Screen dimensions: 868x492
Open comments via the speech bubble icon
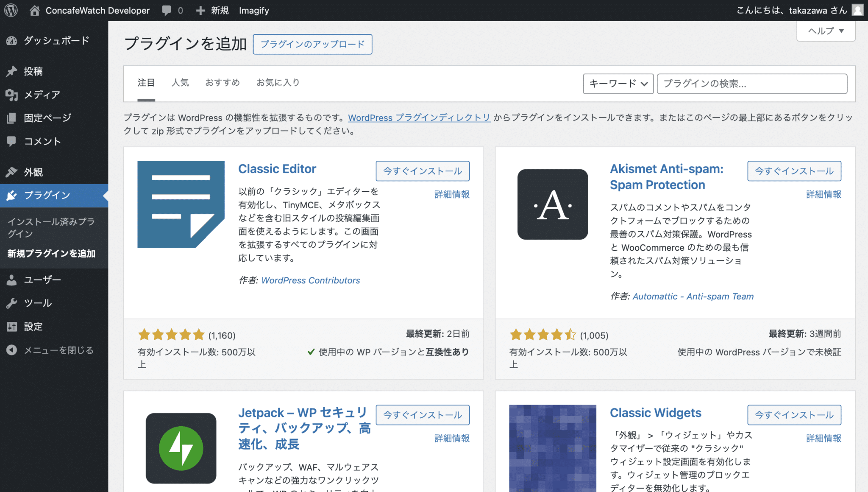[167, 10]
